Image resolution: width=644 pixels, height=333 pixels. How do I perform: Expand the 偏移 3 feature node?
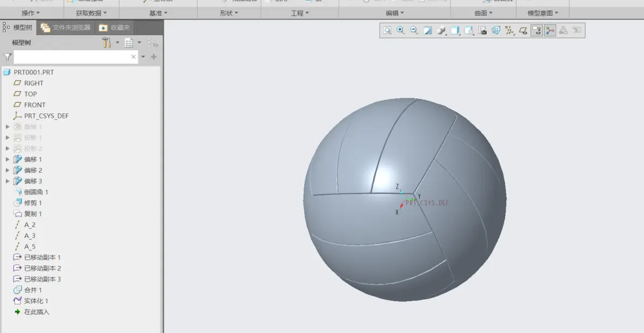pos(8,181)
